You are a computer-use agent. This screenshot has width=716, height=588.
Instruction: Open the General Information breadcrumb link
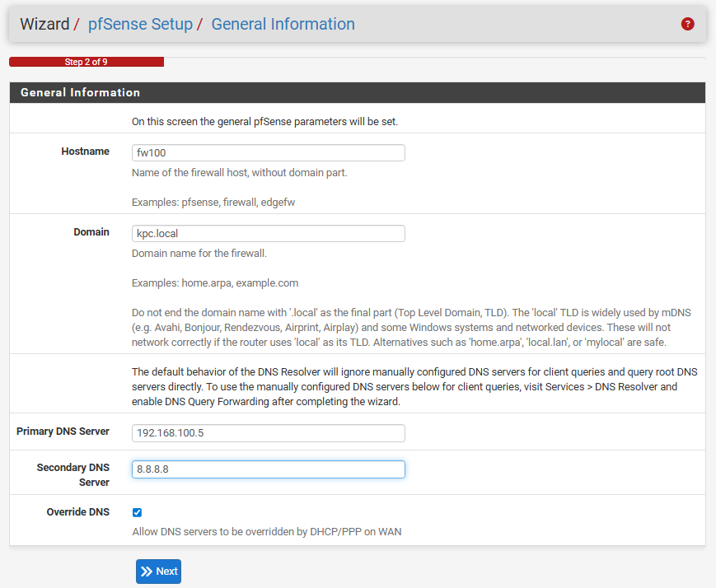(283, 24)
